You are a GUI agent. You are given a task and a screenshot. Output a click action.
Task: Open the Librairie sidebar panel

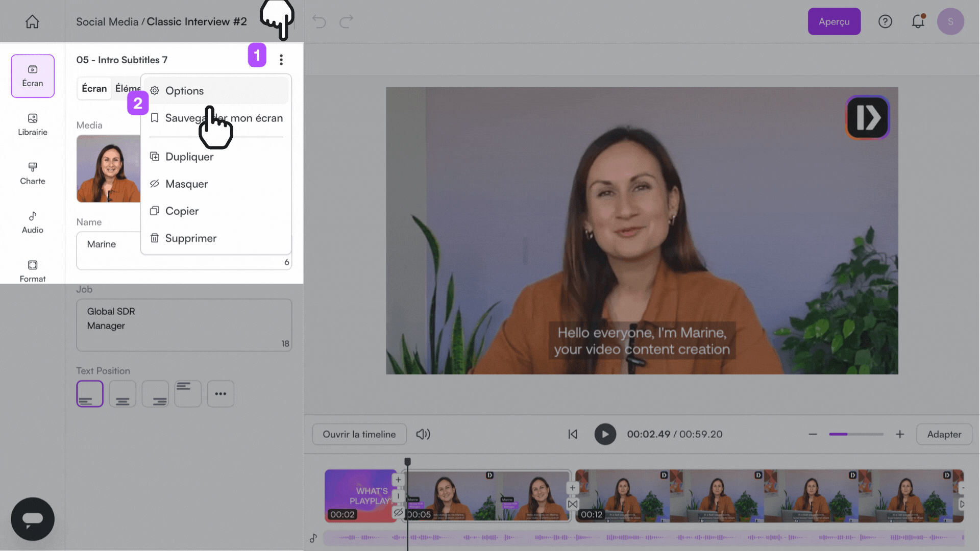[33, 124]
